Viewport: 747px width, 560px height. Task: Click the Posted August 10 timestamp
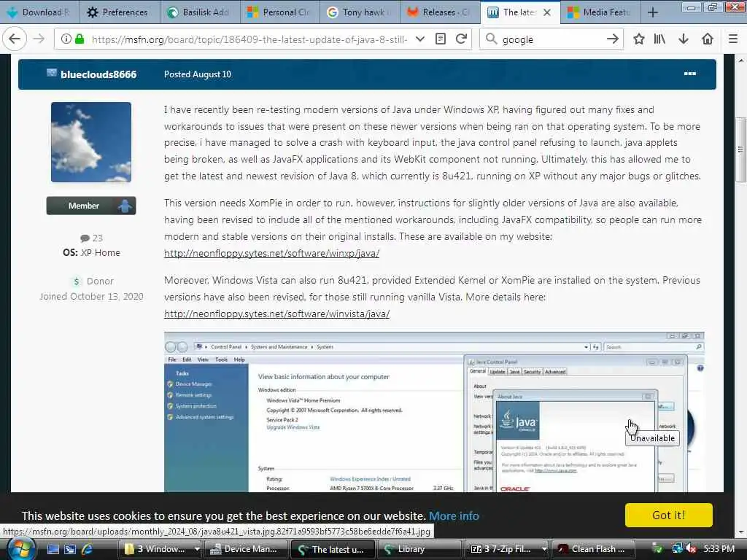[197, 74]
